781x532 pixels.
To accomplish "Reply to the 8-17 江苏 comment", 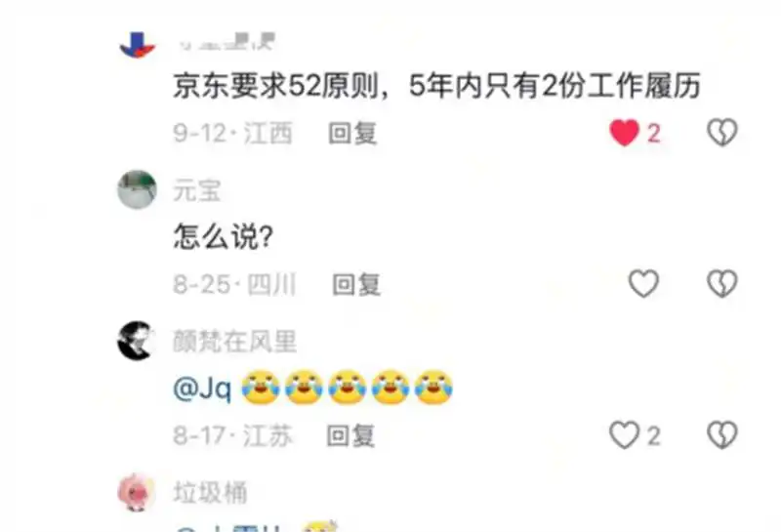I will tap(350, 436).
